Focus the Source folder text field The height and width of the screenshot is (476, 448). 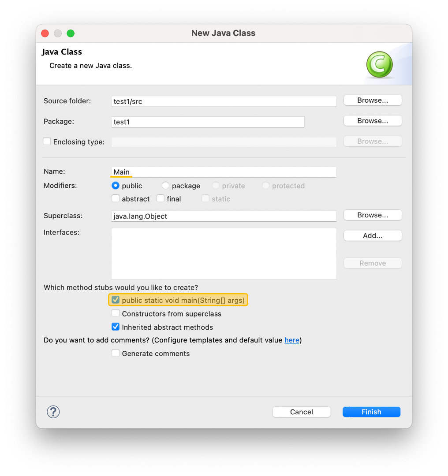point(224,101)
